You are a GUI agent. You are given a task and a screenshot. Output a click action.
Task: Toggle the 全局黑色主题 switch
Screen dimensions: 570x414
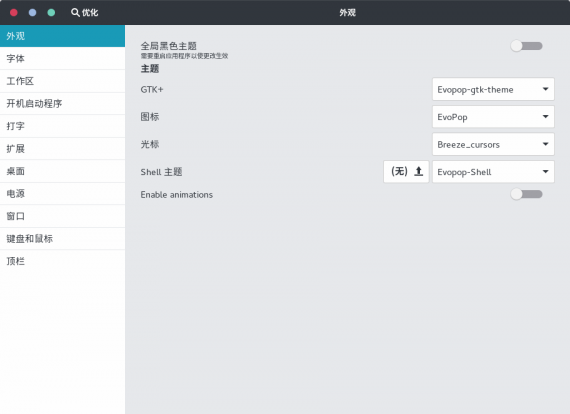[x=526, y=46]
